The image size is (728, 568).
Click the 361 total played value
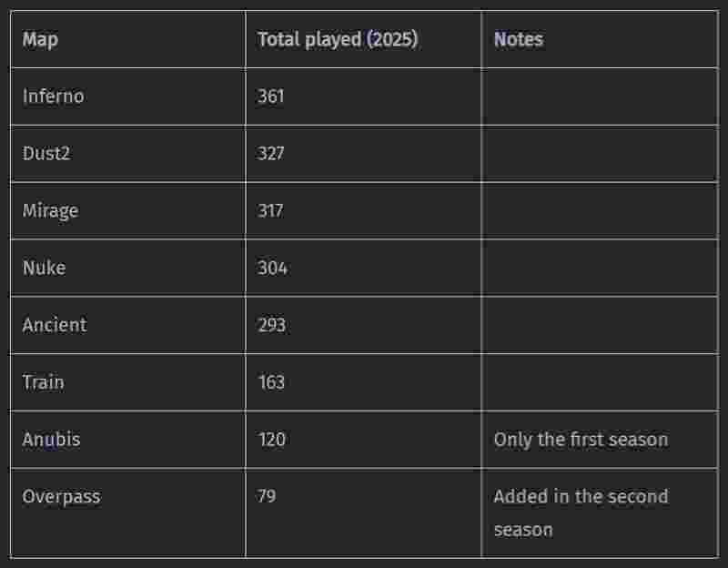click(270, 96)
